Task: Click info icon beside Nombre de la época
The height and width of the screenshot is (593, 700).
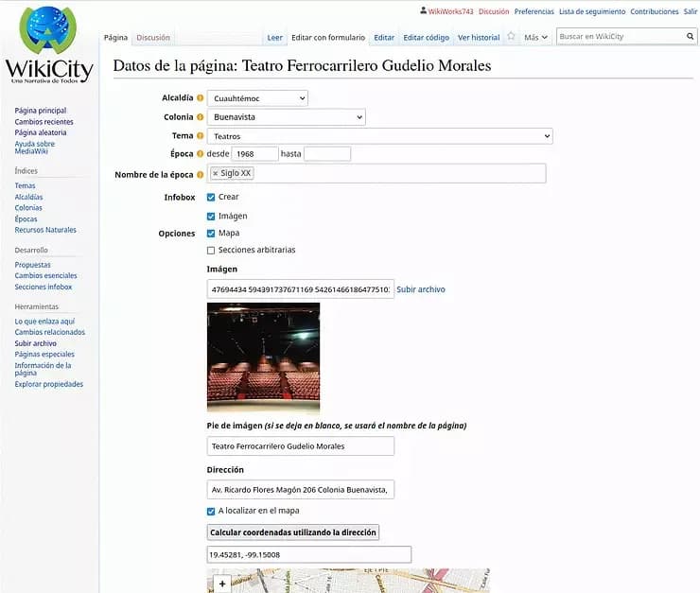Action: point(200,174)
